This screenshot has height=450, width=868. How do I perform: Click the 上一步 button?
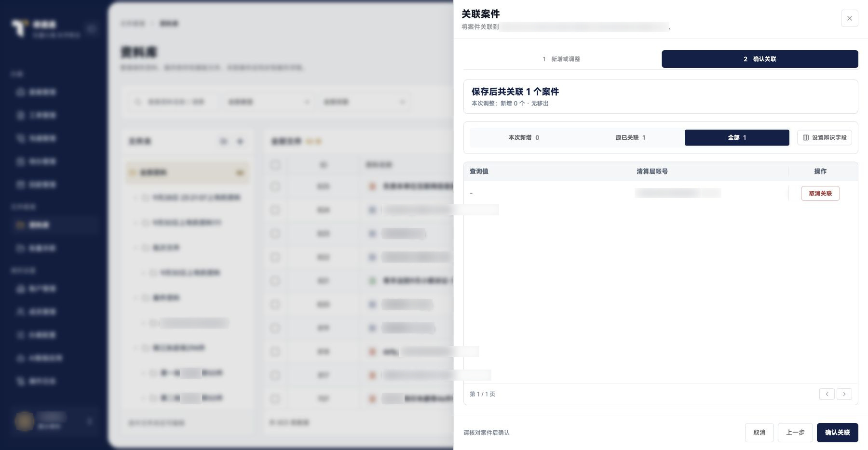[x=795, y=432]
